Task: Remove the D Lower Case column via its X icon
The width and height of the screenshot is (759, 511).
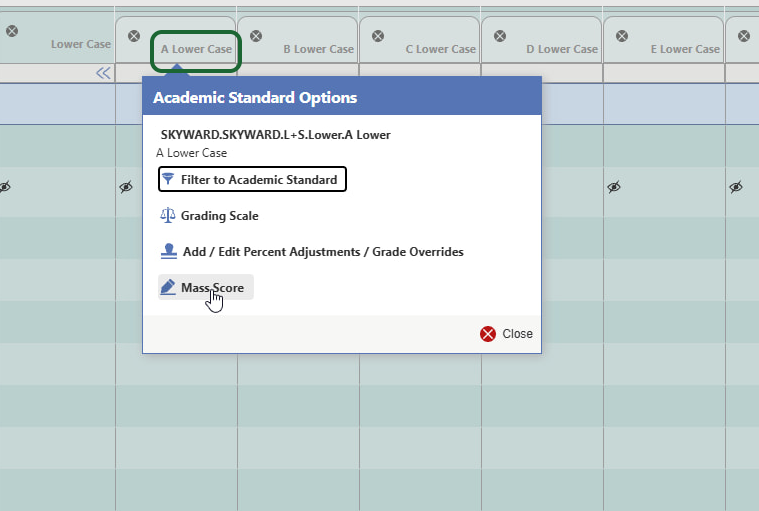Action: [500, 36]
